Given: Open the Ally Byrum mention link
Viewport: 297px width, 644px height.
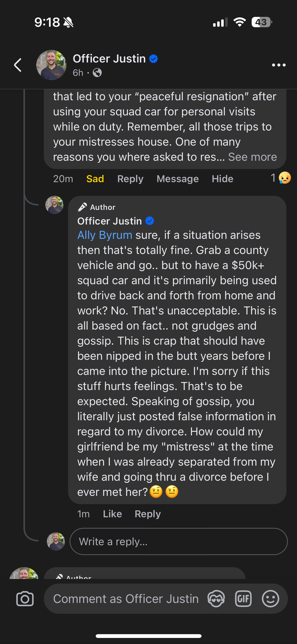Looking at the screenshot, I should click(105, 235).
